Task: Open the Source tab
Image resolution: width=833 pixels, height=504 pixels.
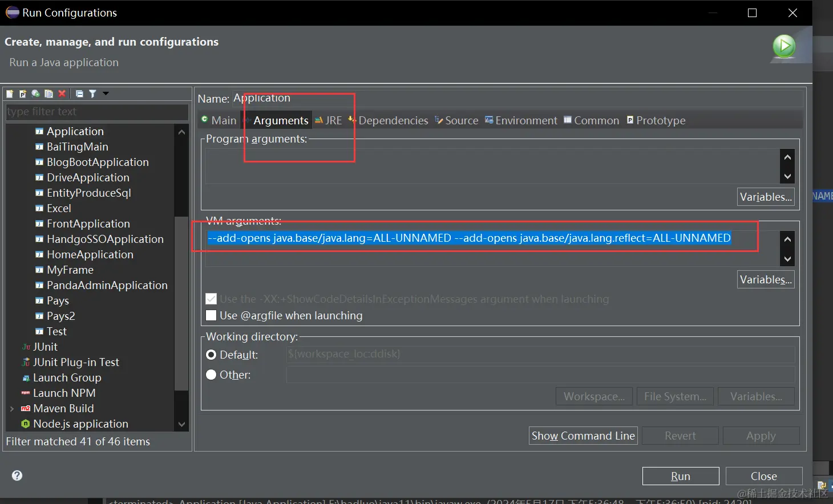Action: point(456,120)
